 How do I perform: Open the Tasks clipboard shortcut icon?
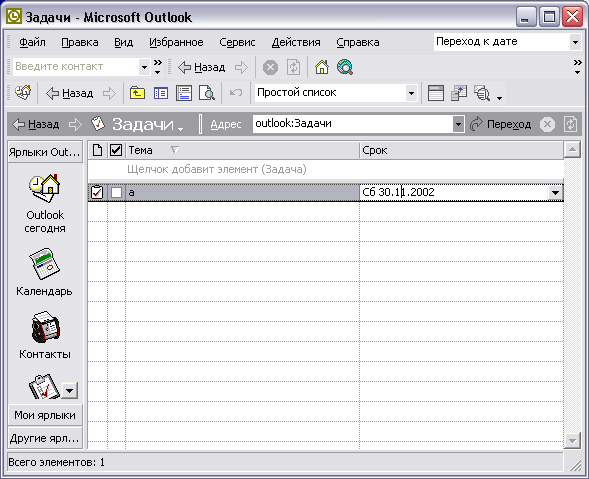[x=44, y=387]
